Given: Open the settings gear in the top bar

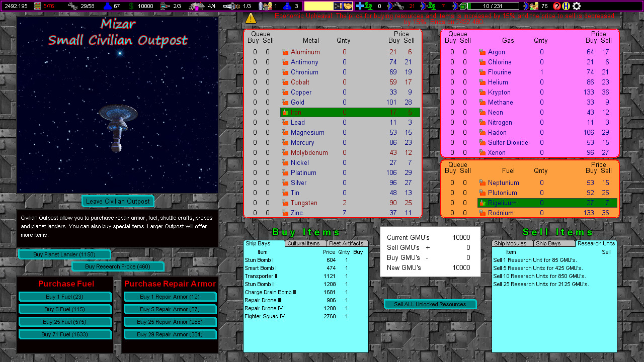Looking at the screenshot, I should coord(576,6).
